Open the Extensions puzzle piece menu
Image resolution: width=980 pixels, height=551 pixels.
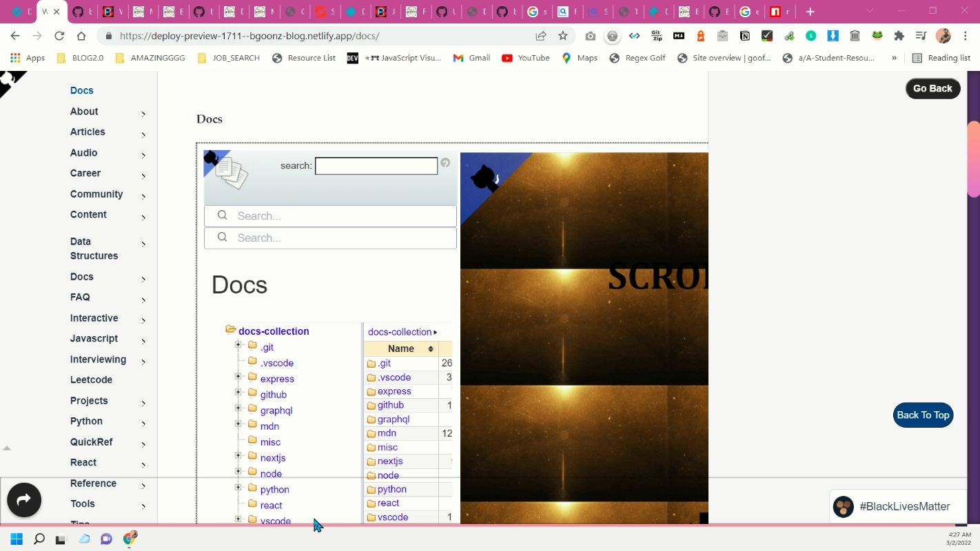coord(899,36)
